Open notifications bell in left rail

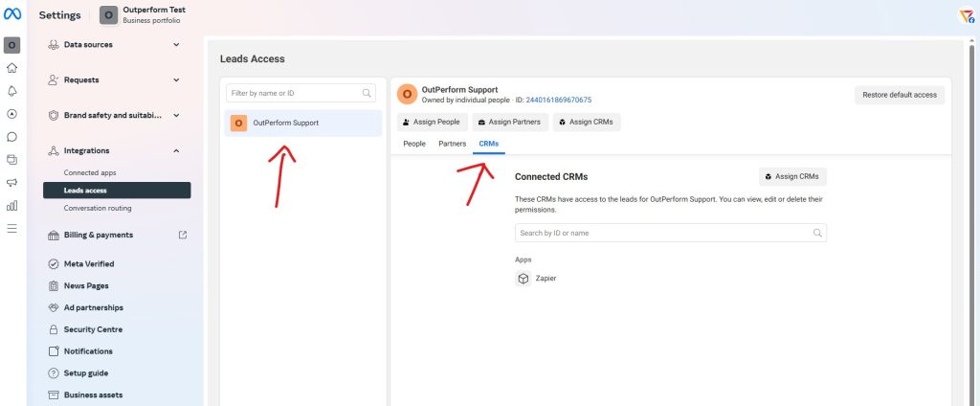coord(12,91)
